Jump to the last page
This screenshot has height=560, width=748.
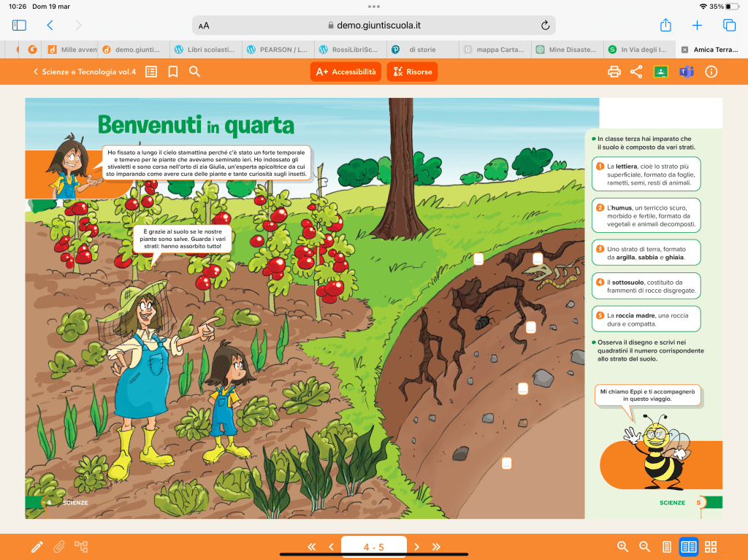[436, 546]
